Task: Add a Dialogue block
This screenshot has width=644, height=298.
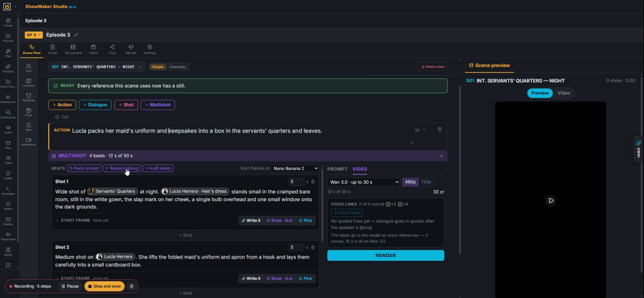Action: (x=95, y=105)
